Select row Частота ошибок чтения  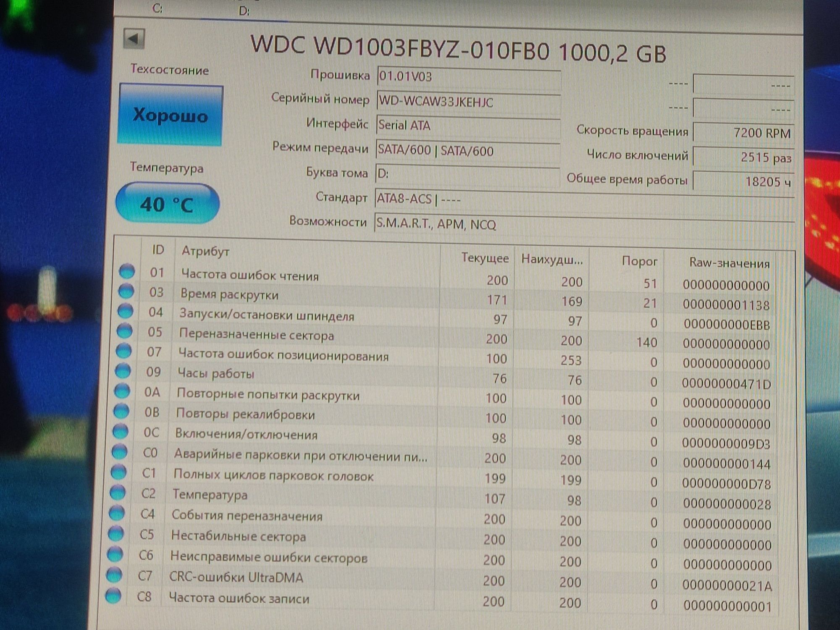coord(446,279)
